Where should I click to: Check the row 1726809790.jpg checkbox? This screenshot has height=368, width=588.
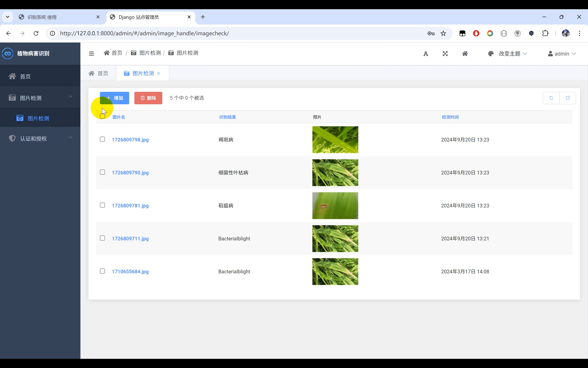pos(102,172)
